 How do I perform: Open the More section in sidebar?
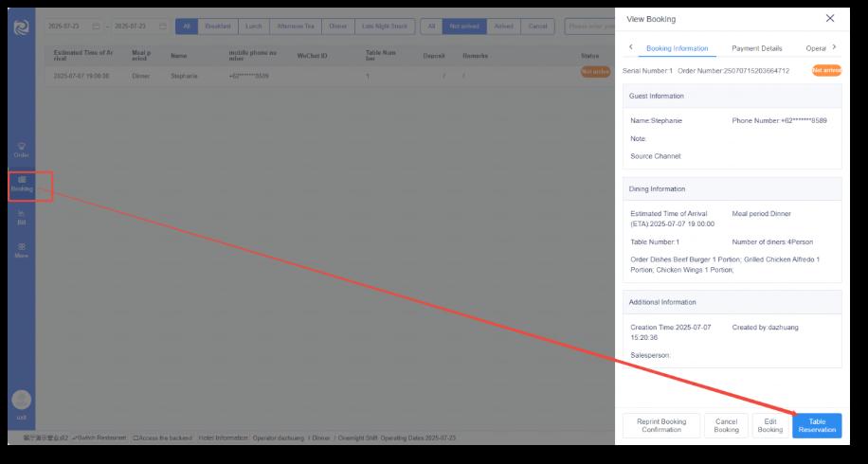click(x=22, y=251)
